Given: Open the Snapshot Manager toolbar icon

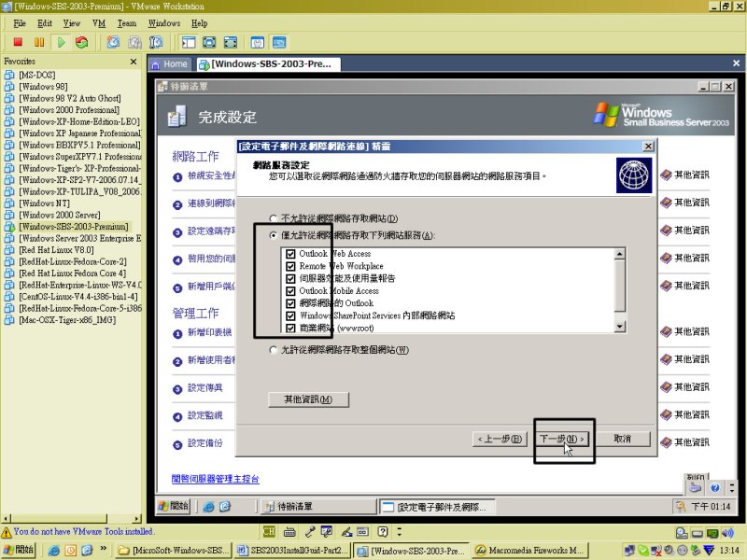Looking at the screenshot, I should coord(156,42).
